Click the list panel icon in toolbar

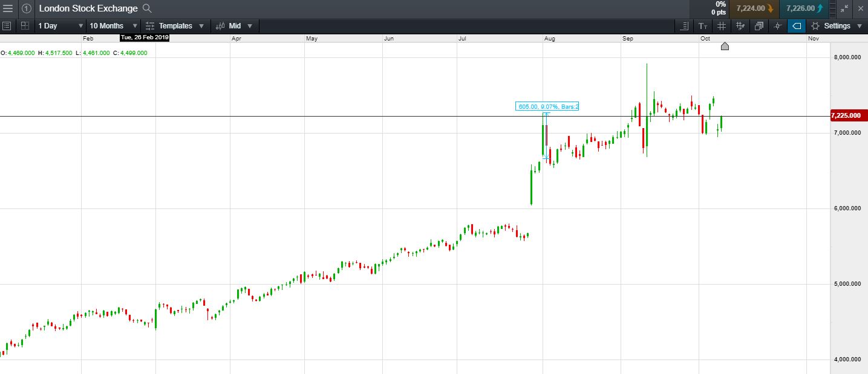[x=7, y=26]
